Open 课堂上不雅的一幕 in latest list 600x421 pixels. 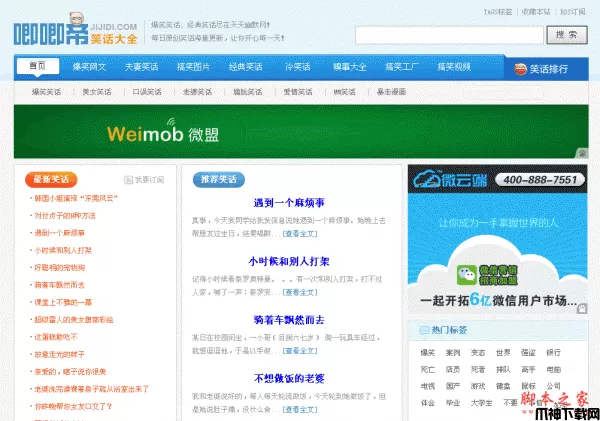(x=63, y=303)
